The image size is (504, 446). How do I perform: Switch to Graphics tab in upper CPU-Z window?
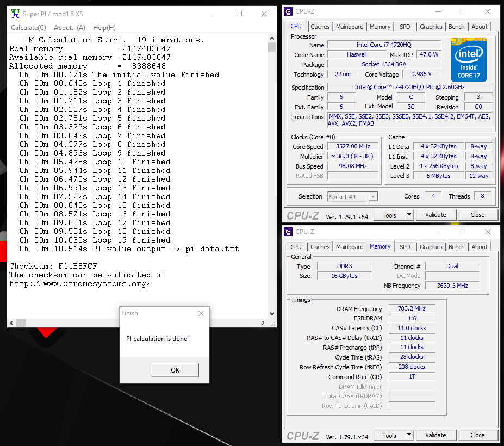click(431, 27)
